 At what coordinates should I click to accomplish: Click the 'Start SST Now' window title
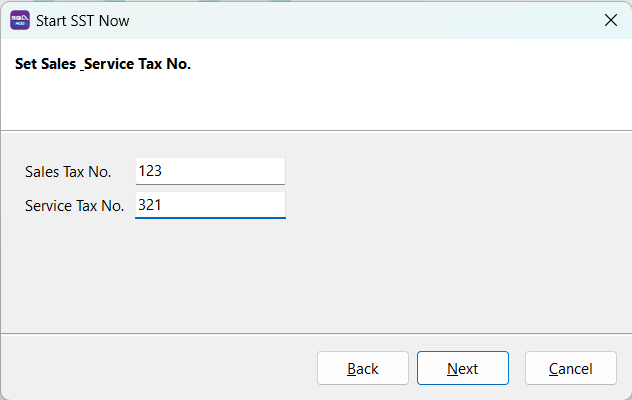(x=82, y=20)
